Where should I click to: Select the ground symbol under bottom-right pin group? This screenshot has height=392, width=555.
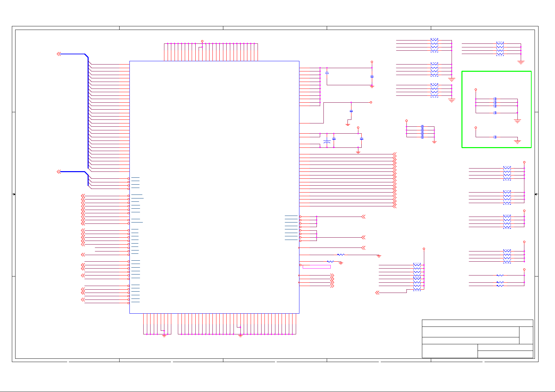tap(240, 335)
